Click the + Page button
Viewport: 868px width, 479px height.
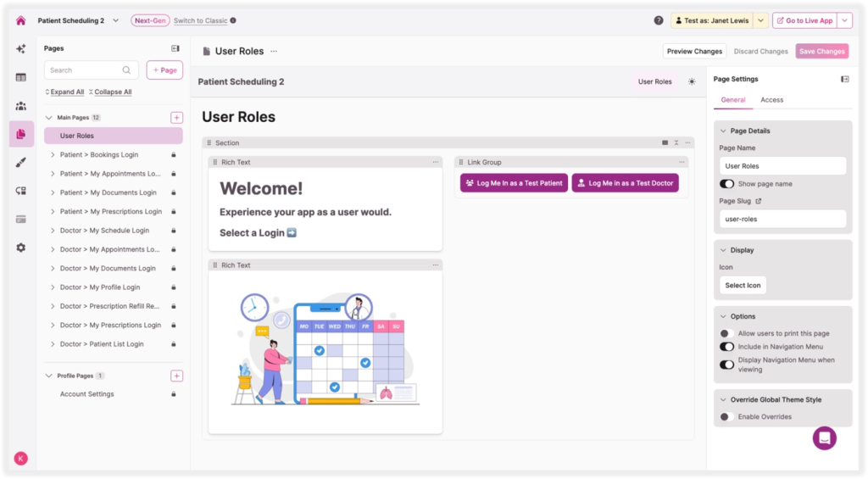coord(165,70)
